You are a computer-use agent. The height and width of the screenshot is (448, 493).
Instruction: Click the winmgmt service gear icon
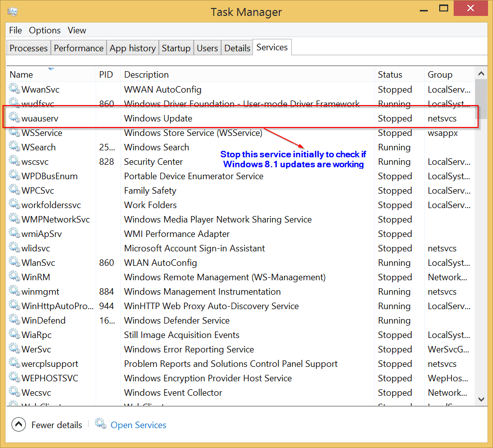(14, 292)
